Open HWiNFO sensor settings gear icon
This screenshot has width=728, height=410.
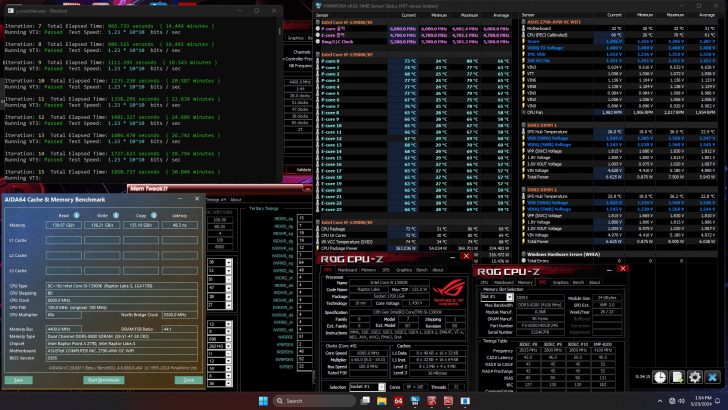coord(695,377)
